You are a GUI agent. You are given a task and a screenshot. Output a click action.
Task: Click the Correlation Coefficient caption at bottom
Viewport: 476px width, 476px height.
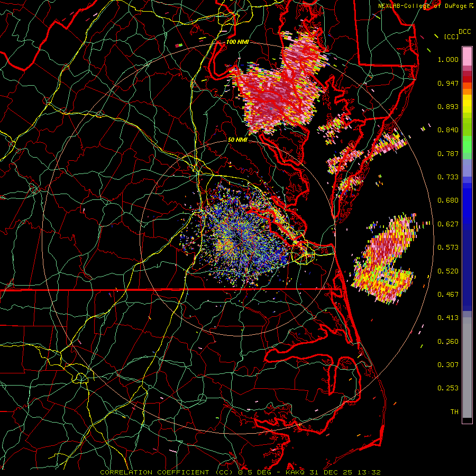(241, 472)
